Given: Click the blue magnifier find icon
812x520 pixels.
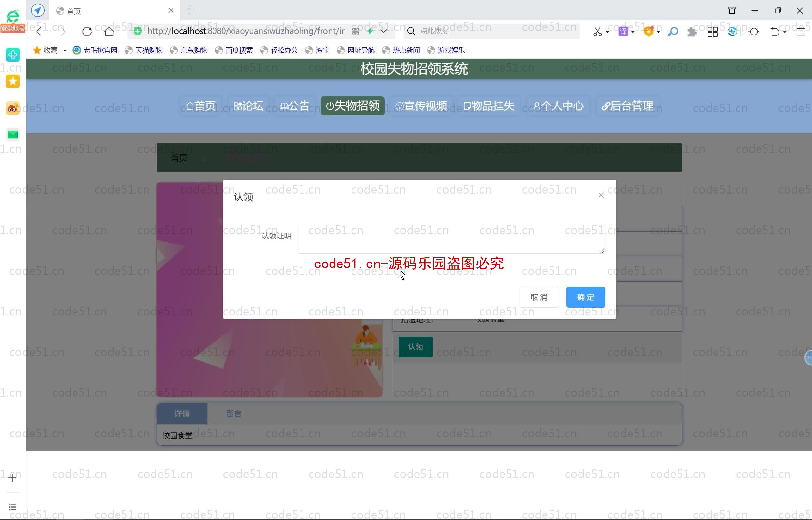Looking at the screenshot, I should point(673,32).
